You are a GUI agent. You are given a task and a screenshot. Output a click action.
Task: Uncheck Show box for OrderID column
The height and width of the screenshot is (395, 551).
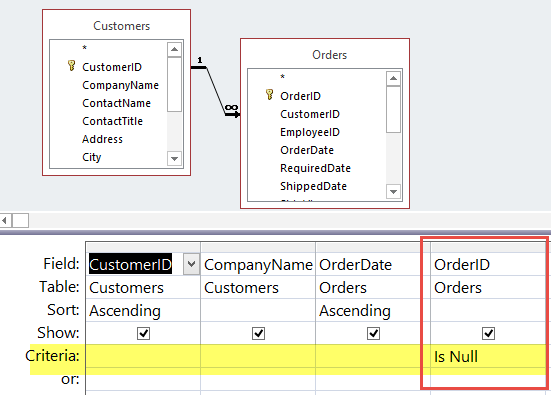(488, 333)
